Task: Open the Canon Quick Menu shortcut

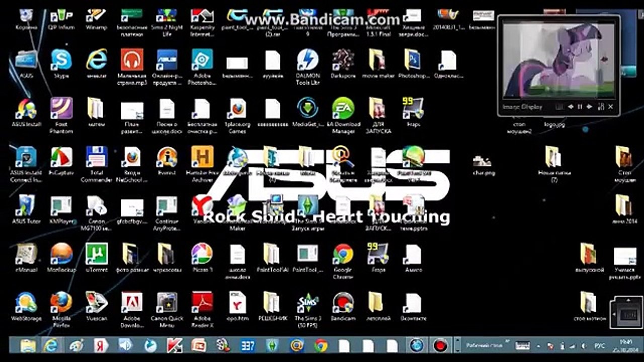Action: click(x=167, y=309)
